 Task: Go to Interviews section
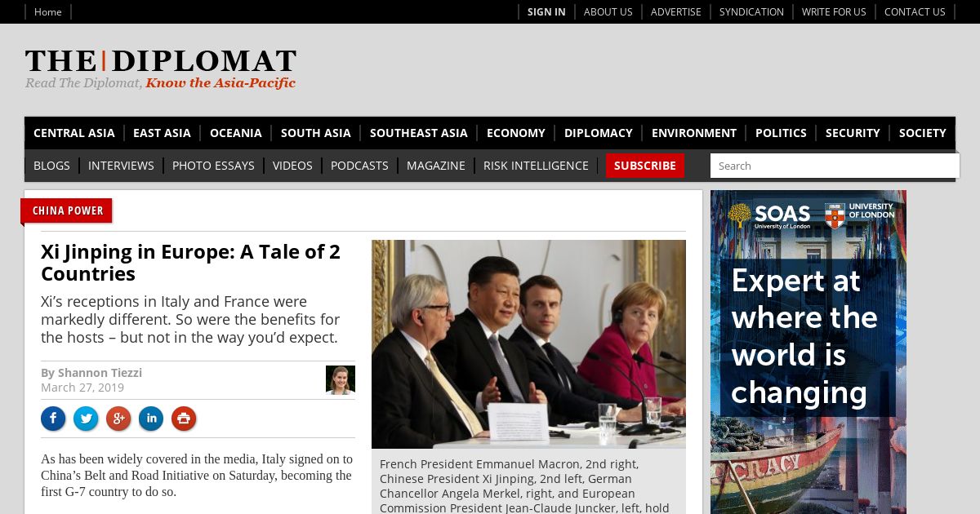[121, 166]
